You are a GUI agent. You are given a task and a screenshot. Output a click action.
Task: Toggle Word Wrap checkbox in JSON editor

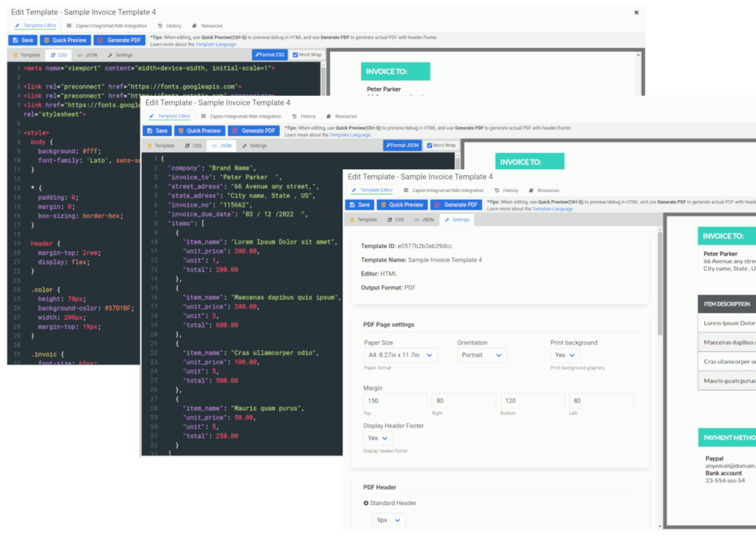tap(429, 145)
